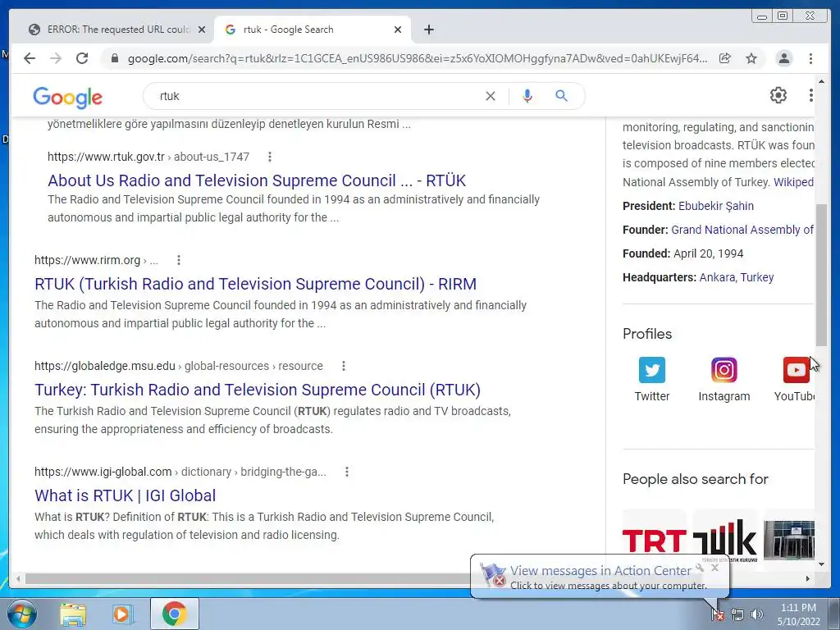The width and height of the screenshot is (840, 630).
Task: Open About Us Radio and Television Supreme Council link
Action: click(257, 180)
